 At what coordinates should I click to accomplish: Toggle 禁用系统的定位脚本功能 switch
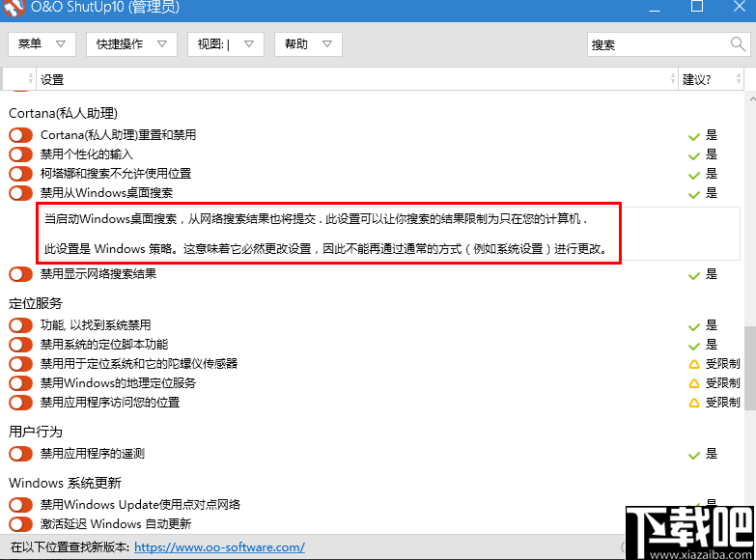pyautogui.click(x=20, y=345)
